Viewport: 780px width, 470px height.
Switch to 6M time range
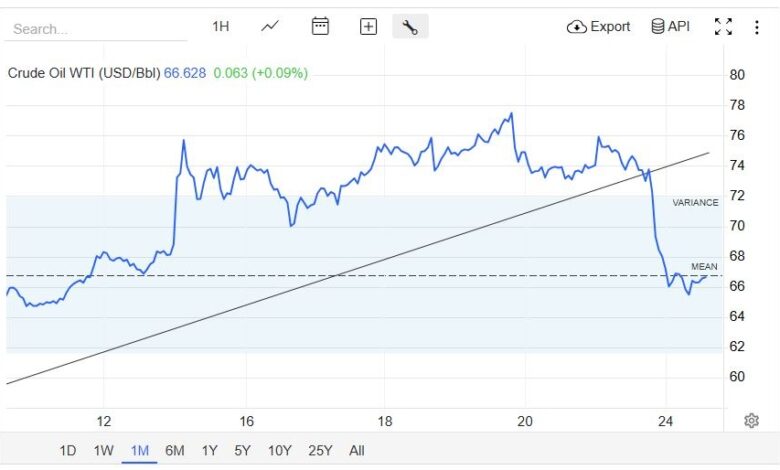click(175, 451)
